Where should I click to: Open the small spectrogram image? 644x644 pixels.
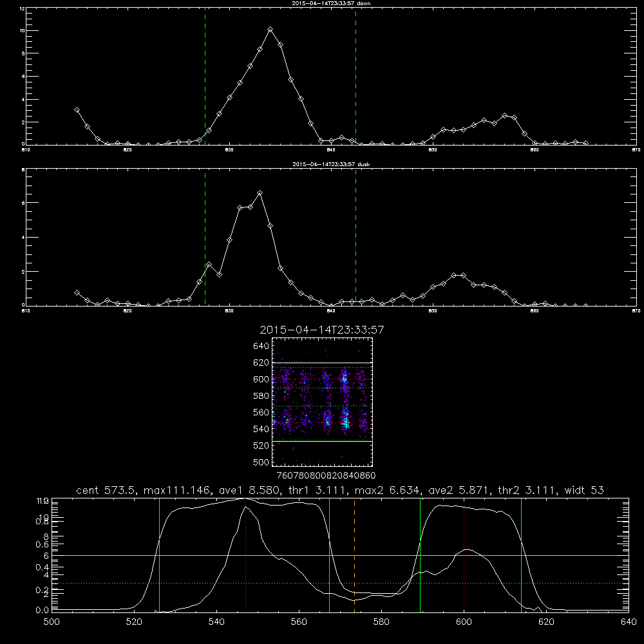point(323,402)
